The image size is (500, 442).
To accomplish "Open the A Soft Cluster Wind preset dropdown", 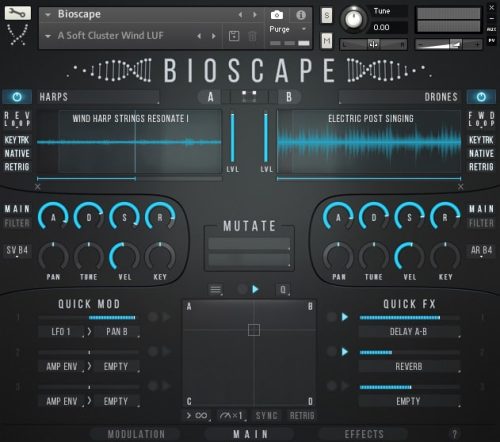I will point(48,36).
